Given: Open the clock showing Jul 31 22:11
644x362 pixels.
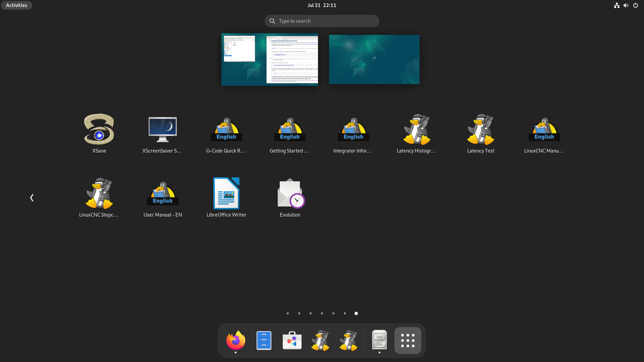Looking at the screenshot, I should pos(322,5).
